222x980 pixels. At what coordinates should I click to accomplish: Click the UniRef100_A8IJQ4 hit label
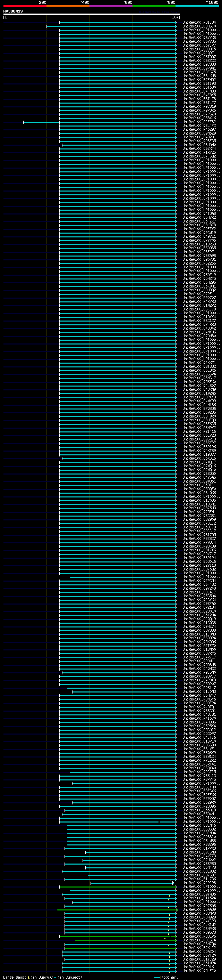[199, 23]
